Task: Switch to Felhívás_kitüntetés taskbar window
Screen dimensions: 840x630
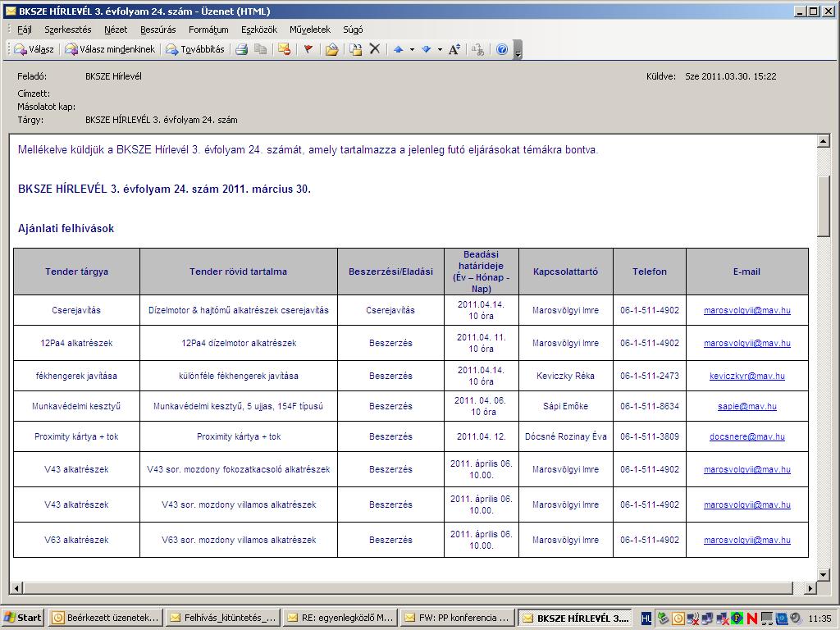Action: pyautogui.click(x=223, y=618)
